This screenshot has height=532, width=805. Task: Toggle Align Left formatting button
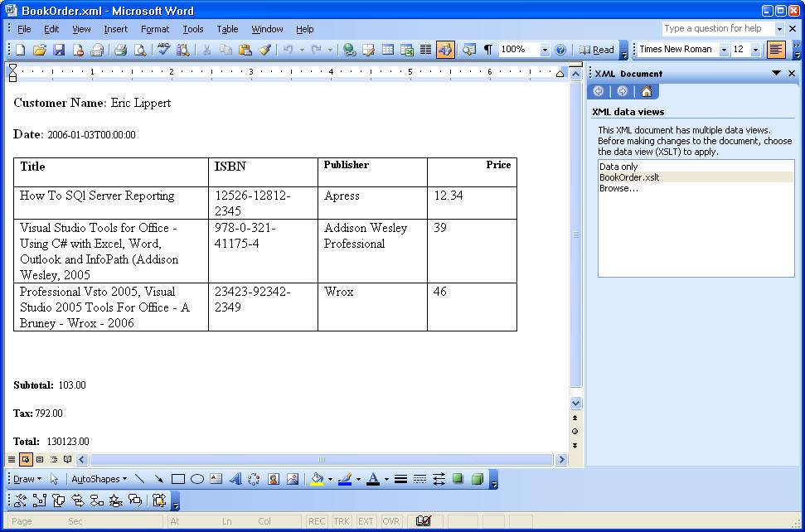click(x=776, y=50)
